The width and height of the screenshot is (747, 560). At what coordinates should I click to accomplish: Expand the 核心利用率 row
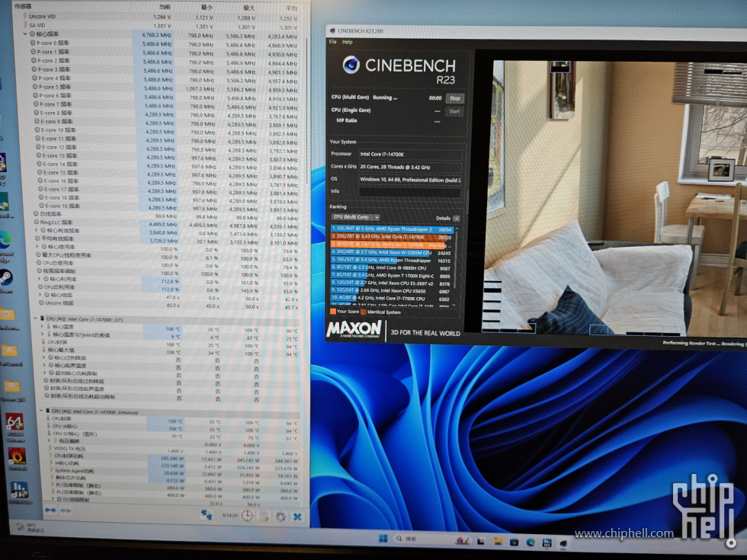40,279
